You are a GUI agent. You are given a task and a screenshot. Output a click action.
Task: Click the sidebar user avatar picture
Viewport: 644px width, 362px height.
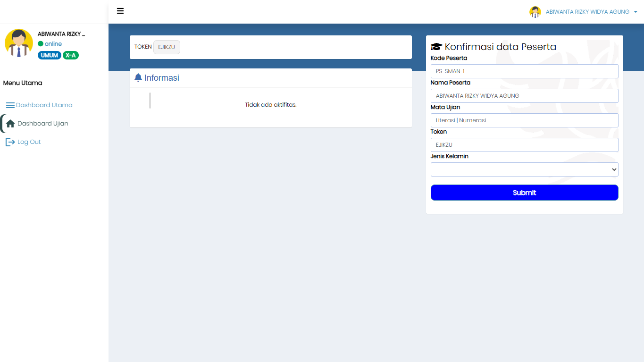(19, 43)
